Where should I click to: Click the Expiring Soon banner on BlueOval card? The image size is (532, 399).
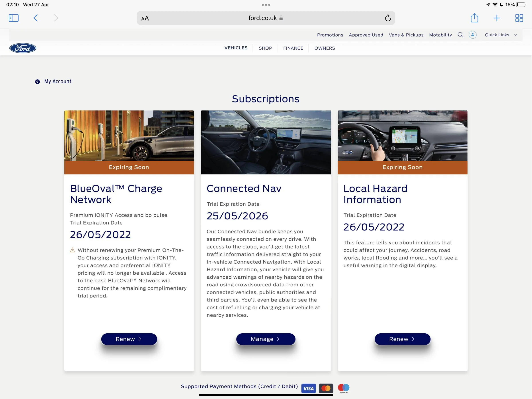coord(129,167)
